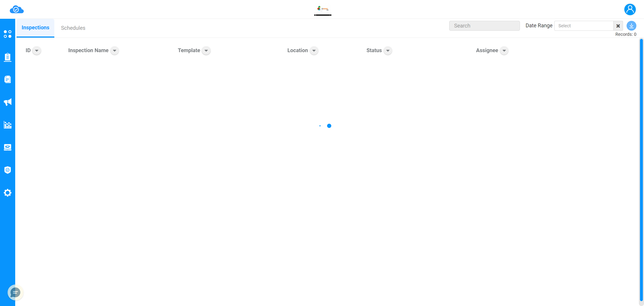
Task: Click the Inspections module icon in sidebar
Action: click(x=7, y=57)
